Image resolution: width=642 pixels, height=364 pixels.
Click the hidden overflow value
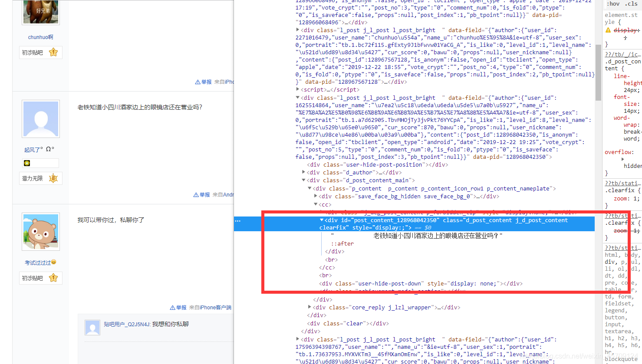point(632,166)
